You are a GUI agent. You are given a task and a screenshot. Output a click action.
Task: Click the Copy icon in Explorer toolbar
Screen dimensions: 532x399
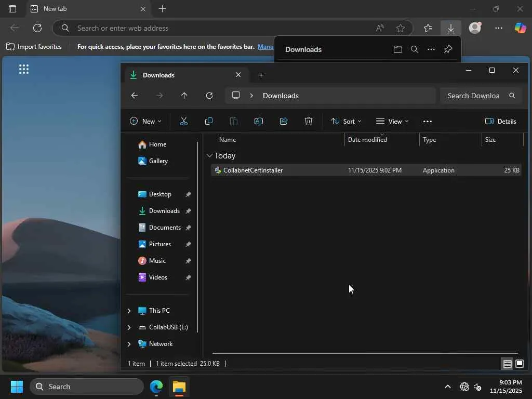point(209,121)
